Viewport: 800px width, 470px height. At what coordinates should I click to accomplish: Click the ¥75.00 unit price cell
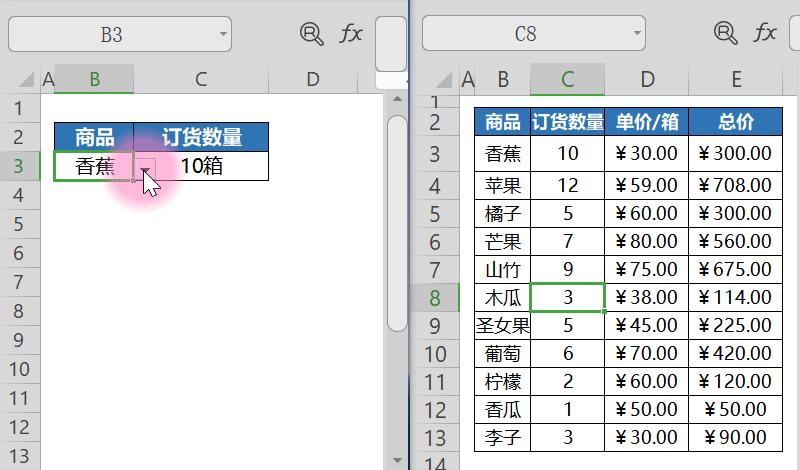646,269
